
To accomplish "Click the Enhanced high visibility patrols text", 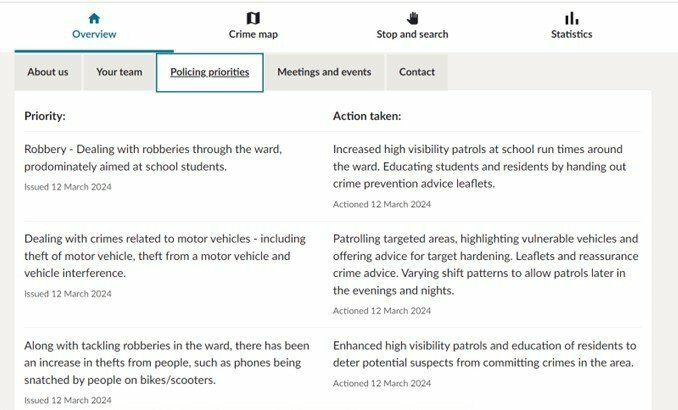I will pyautogui.click(x=485, y=354).
